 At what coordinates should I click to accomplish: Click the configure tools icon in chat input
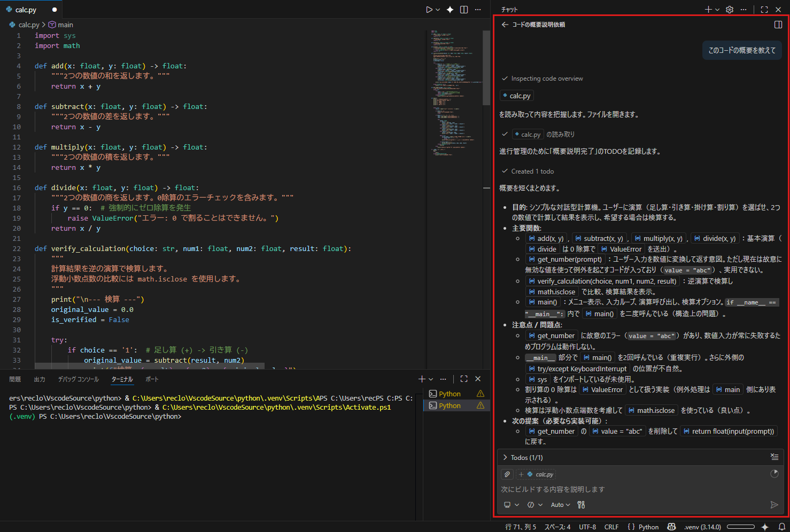pos(581,505)
